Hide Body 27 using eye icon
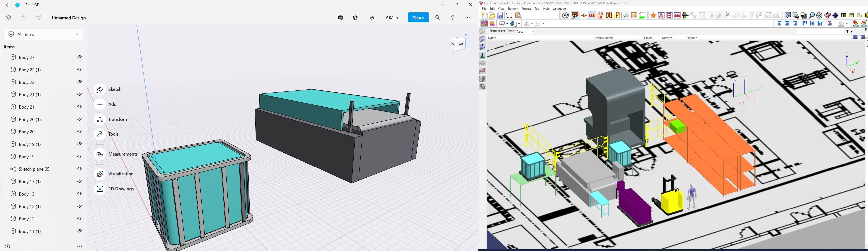Viewport: 868px width, 251px height. (x=80, y=57)
